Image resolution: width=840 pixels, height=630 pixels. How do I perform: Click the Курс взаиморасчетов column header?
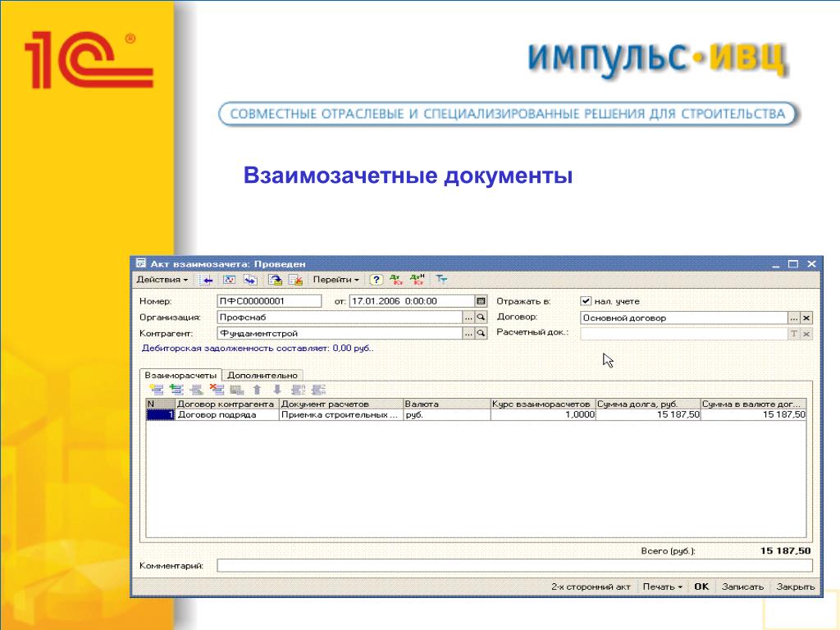(543, 404)
